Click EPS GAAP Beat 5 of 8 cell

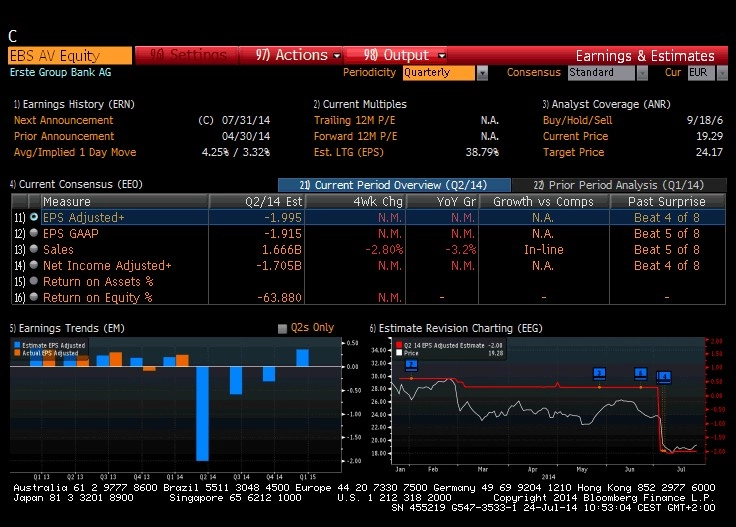pyautogui.click(x=667, y=234)
